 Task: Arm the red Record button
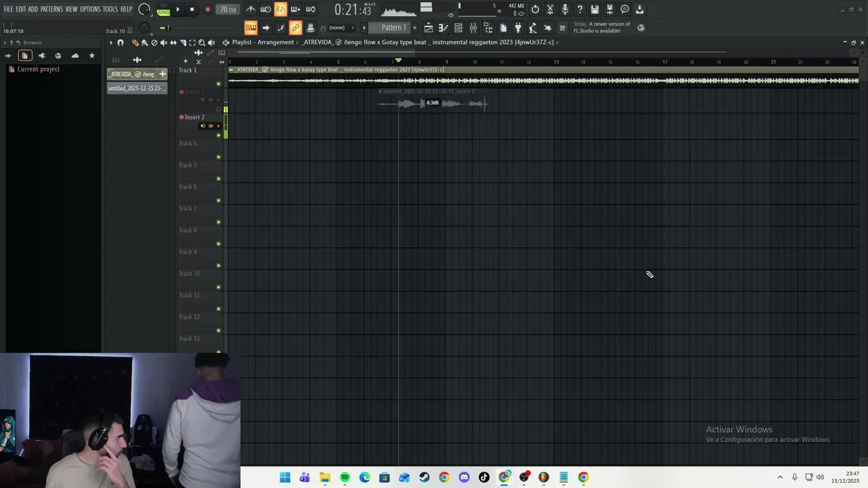click(208, 9)
